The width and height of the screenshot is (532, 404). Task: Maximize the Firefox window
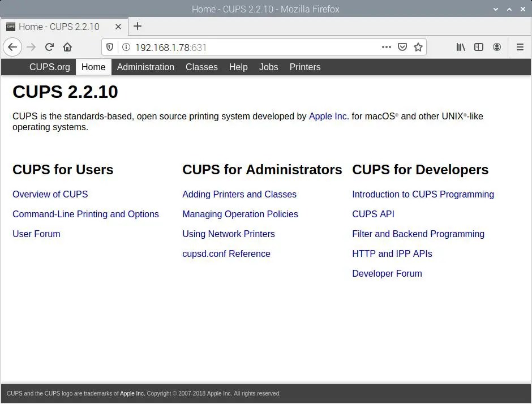(x=509, y=9)
